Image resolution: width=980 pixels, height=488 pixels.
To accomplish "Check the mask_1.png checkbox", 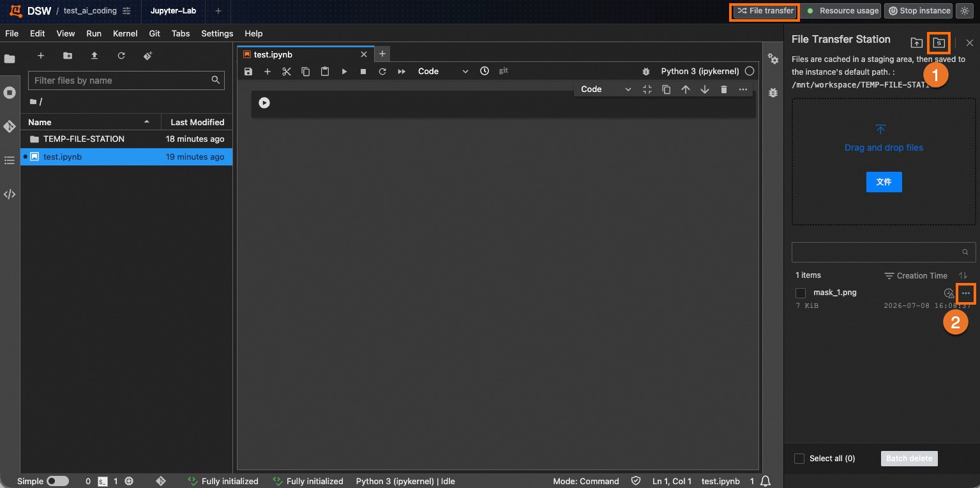I will 801,293.
